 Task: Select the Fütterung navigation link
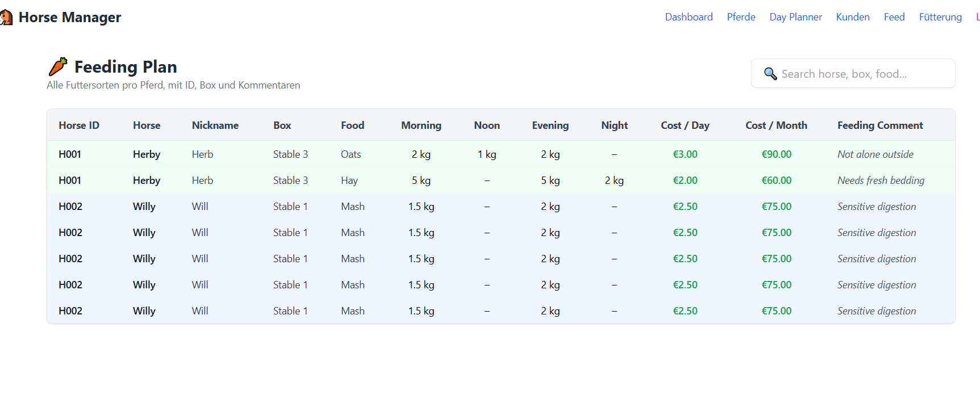940,17
